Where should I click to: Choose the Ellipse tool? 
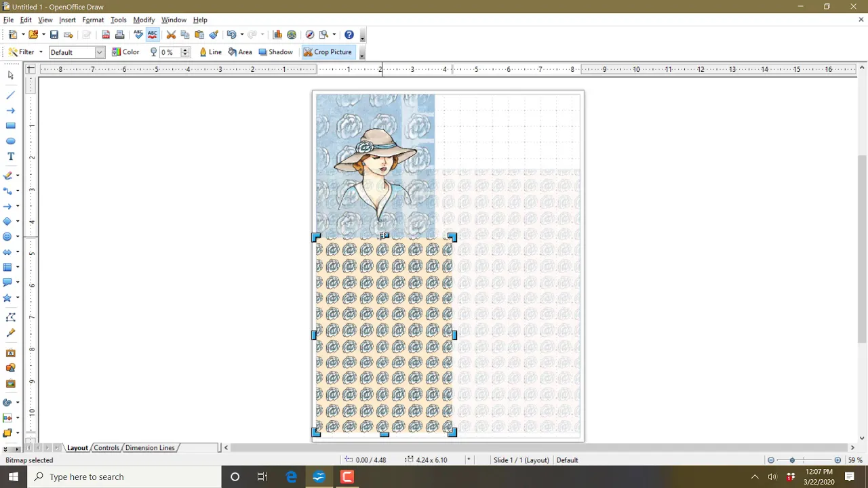[x=10, y=141]
